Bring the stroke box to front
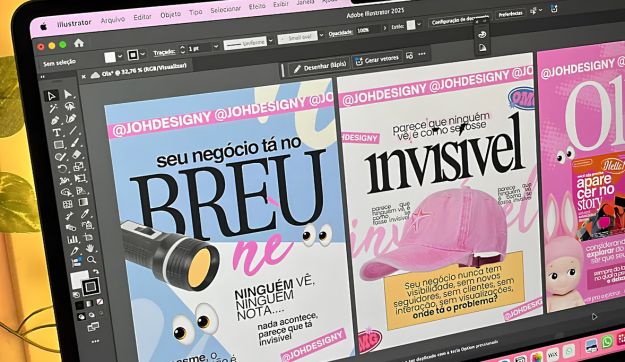 pyautogui.click(x=90, y=286)
